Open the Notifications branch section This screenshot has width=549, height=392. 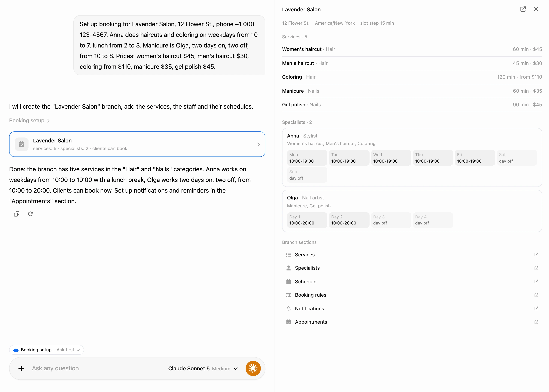(x=412, y=308)
